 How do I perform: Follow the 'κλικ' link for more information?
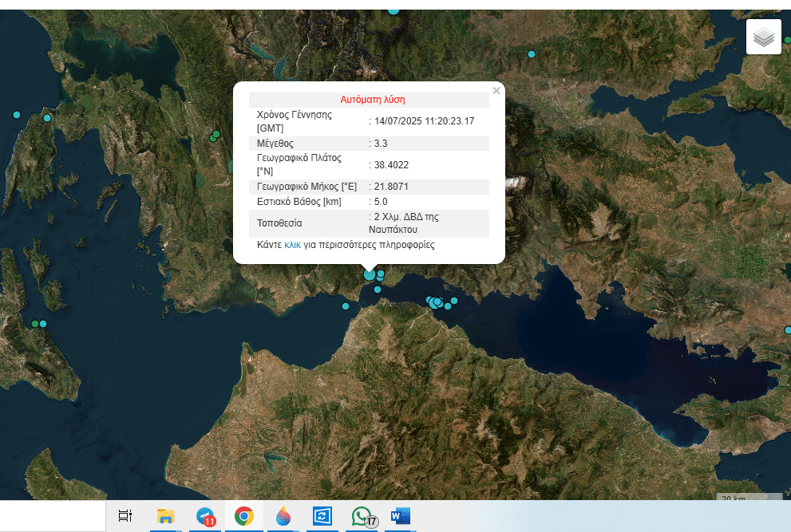[293, 245]
